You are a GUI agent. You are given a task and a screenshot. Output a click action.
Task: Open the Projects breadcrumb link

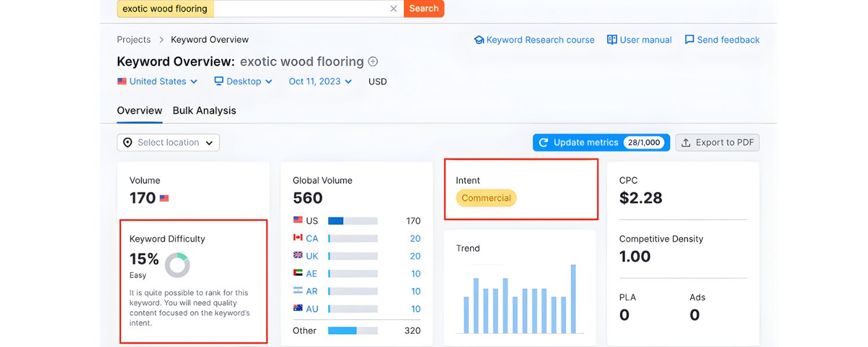pos(134,39)
